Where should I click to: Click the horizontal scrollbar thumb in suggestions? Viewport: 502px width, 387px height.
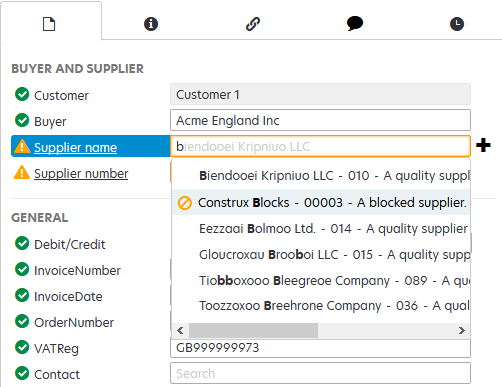(253, 330)
